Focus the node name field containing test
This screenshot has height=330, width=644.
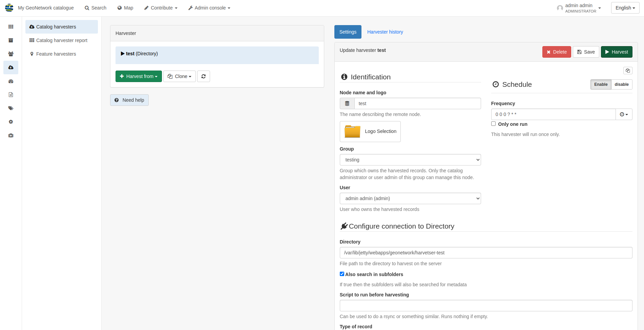point(418,103)
